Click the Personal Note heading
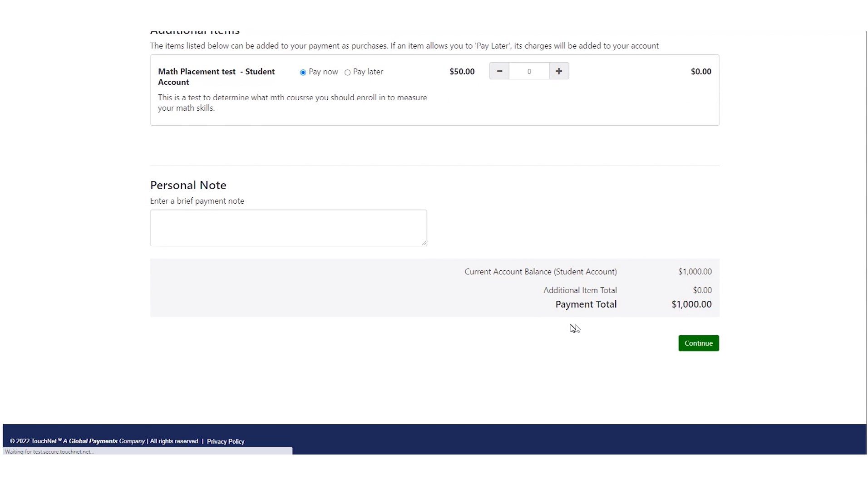The width and height of the screenshot is (868, 484). pyautogui.click(x=188, y=185)
